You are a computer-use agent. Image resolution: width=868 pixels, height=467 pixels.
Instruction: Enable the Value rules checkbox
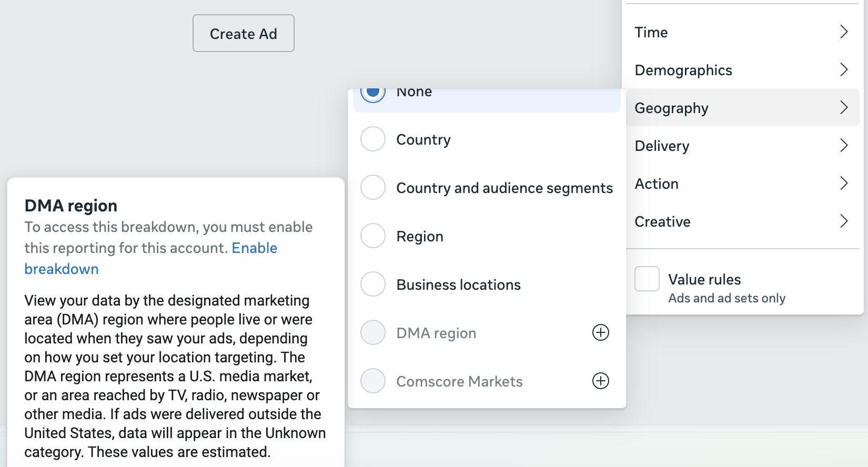pos(647,279)
